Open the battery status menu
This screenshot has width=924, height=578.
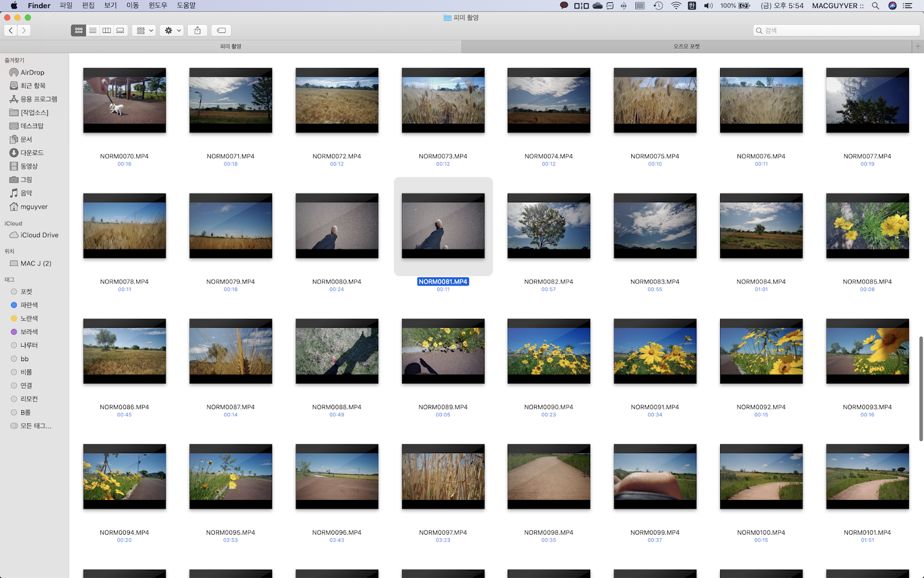tap(744, 6)
